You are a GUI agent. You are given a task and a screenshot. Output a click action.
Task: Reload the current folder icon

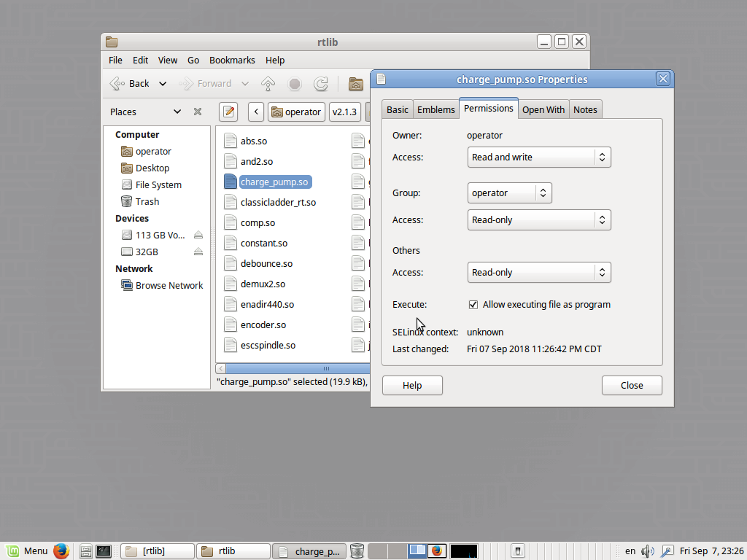pos(321,84)
